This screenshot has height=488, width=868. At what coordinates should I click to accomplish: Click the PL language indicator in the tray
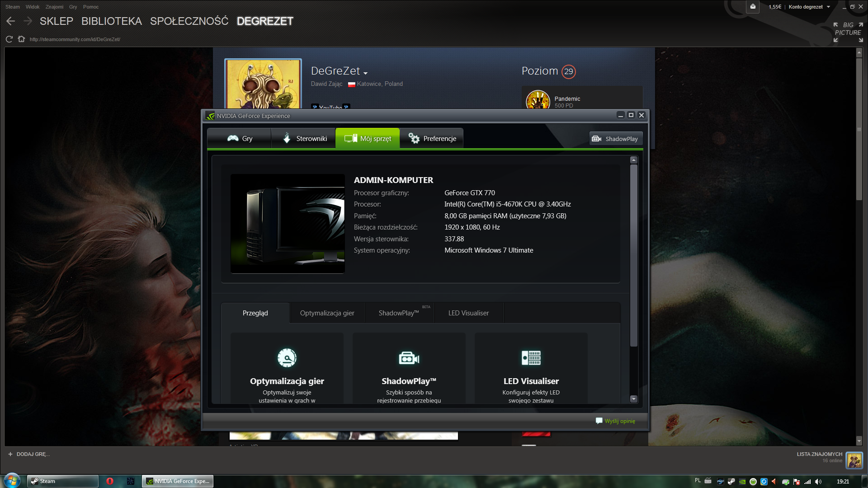click(698, 481)
